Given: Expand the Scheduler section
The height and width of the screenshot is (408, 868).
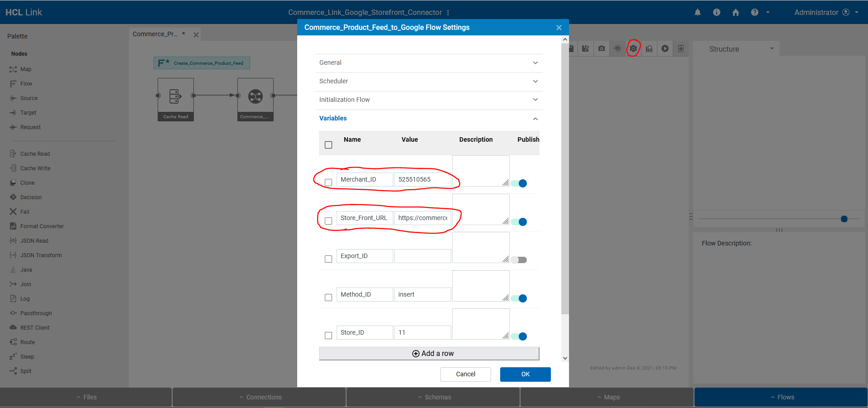Looking at the screenshot, I should 429,82.
